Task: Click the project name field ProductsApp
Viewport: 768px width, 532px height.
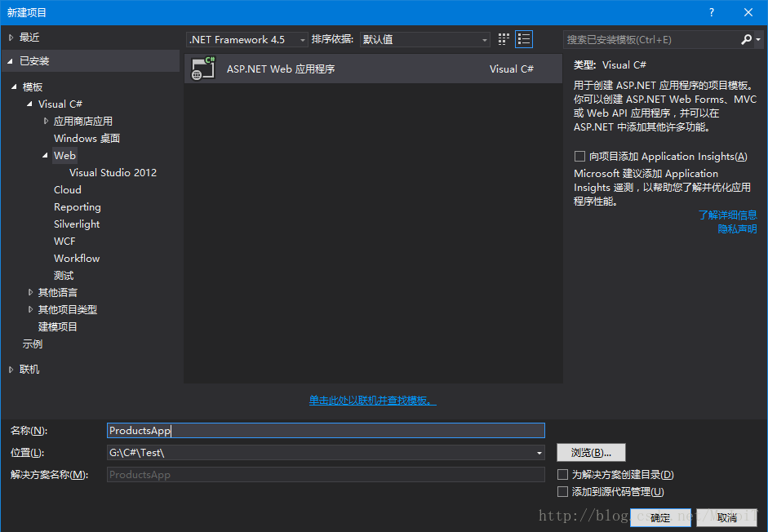Action: click(326, 431)
